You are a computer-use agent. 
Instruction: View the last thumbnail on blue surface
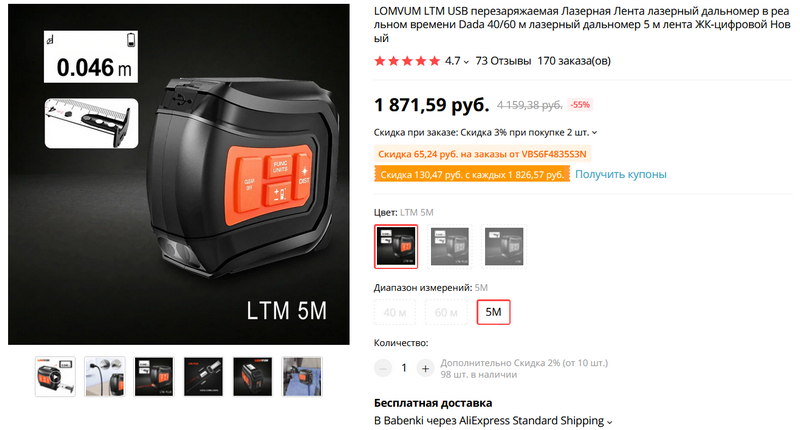coord(302,377)
